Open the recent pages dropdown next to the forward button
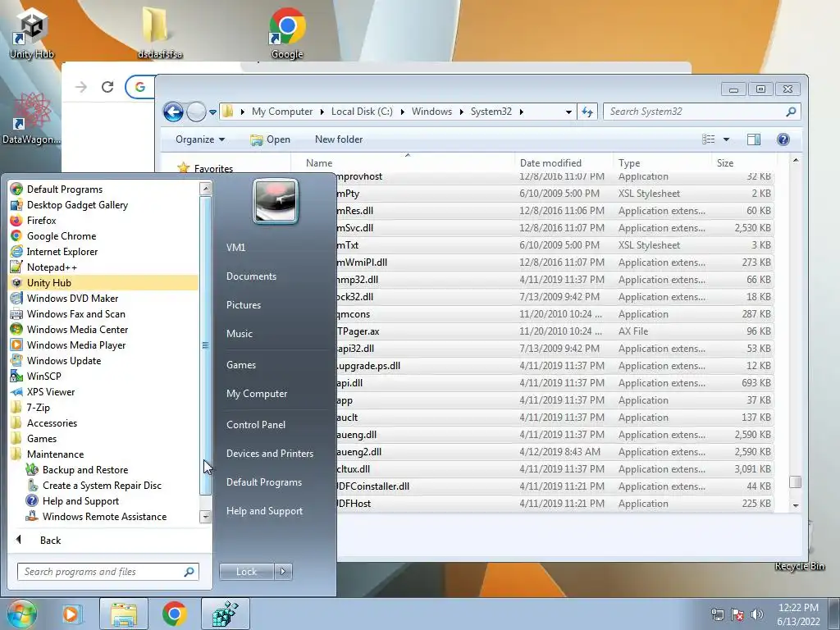Viewport: 840px width, 630px height. [212, 112]
